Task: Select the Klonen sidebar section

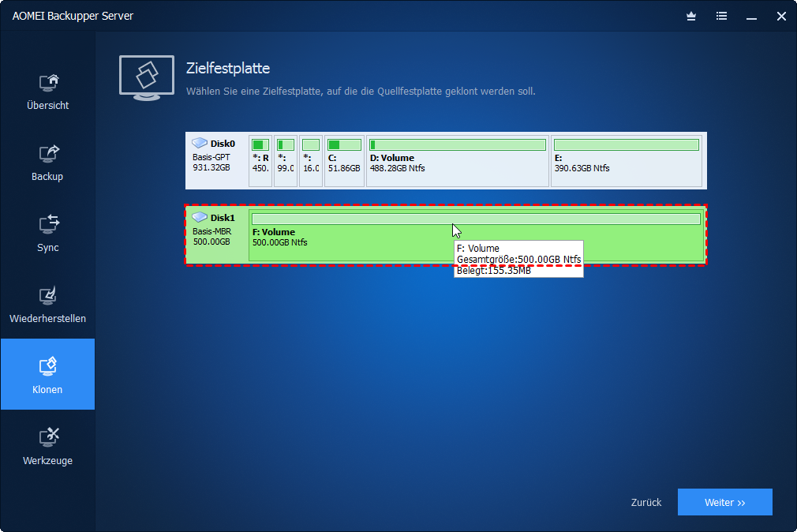Action: coord(48,374)
